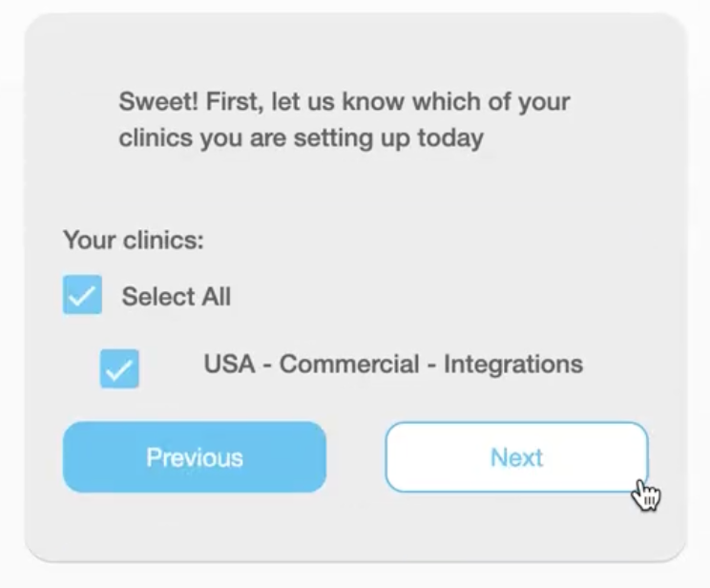Click the blue Previous button label
Viewport: 710px width, 588px height.
pos(195,457)
